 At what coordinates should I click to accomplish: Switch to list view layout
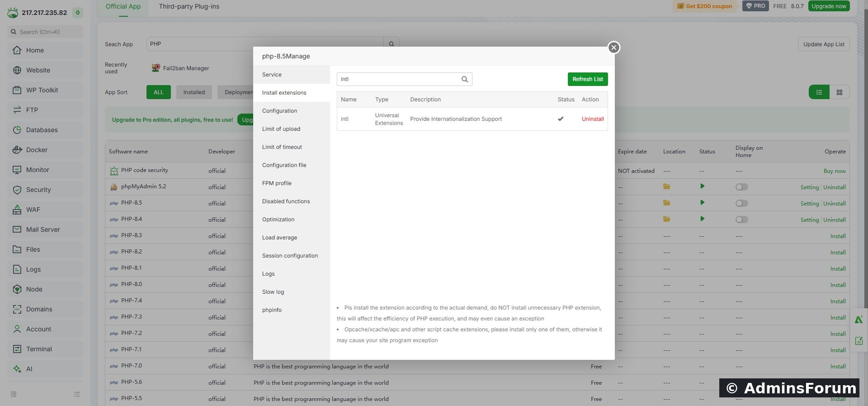click(819, 92)
